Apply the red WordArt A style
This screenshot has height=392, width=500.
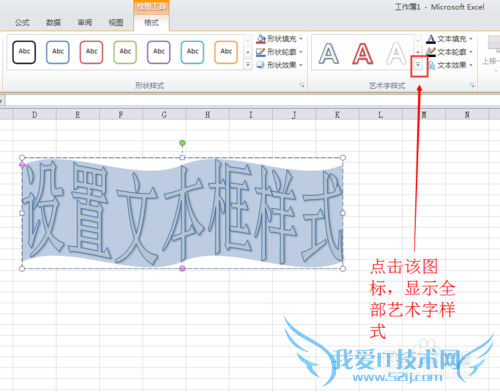[363, 53]
